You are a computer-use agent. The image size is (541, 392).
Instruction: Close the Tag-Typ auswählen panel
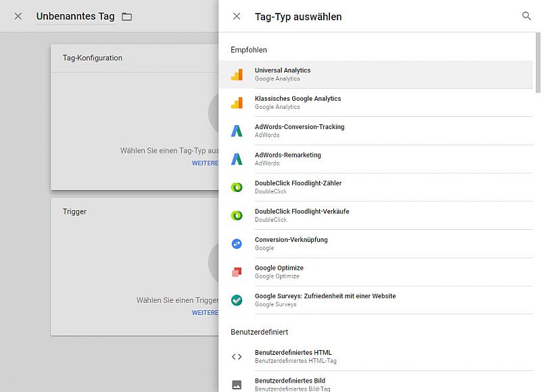237,16
